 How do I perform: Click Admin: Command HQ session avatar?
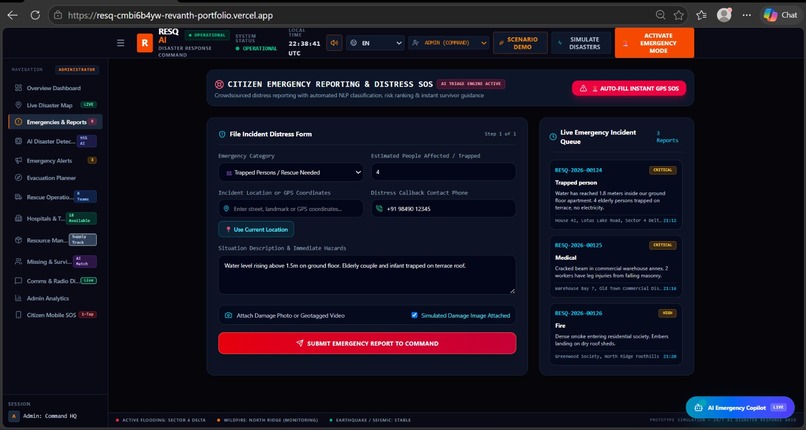click(x=14, y=416)
